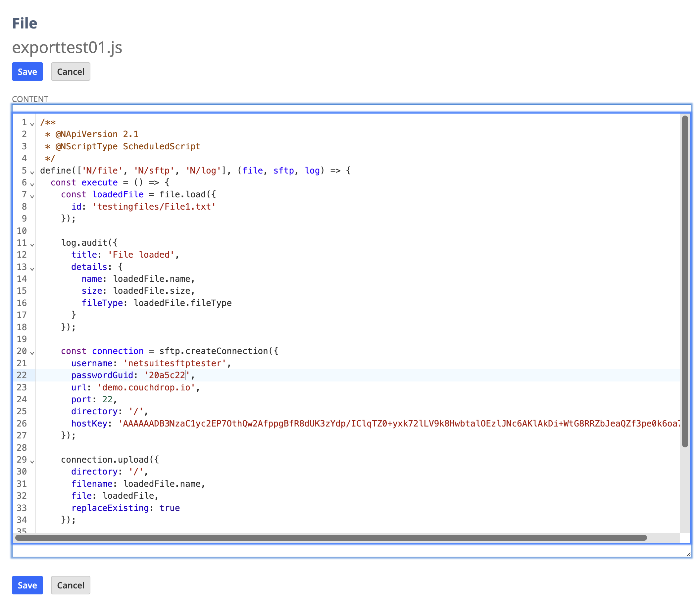Click the 'demo.couchdrop.io' url string
The width and height of the screenshot is (700, 604).
coord(146,387)
